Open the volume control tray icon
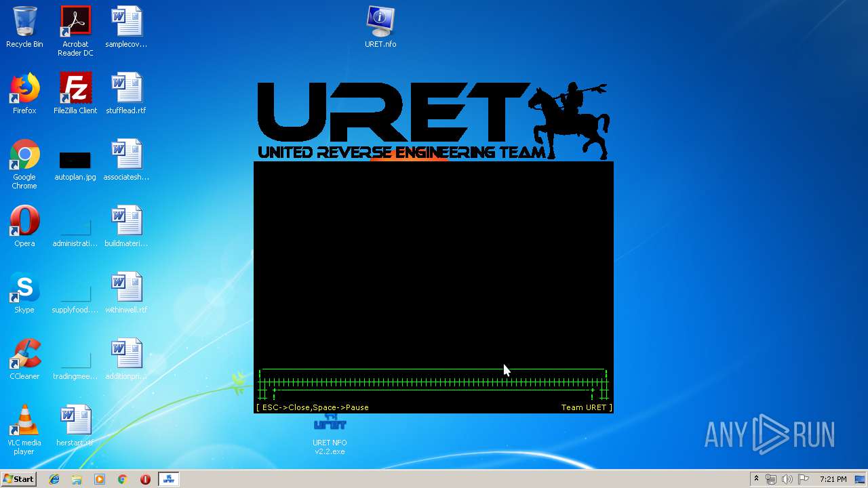Viewport: 868px width, 488px height. click(787, 479)
